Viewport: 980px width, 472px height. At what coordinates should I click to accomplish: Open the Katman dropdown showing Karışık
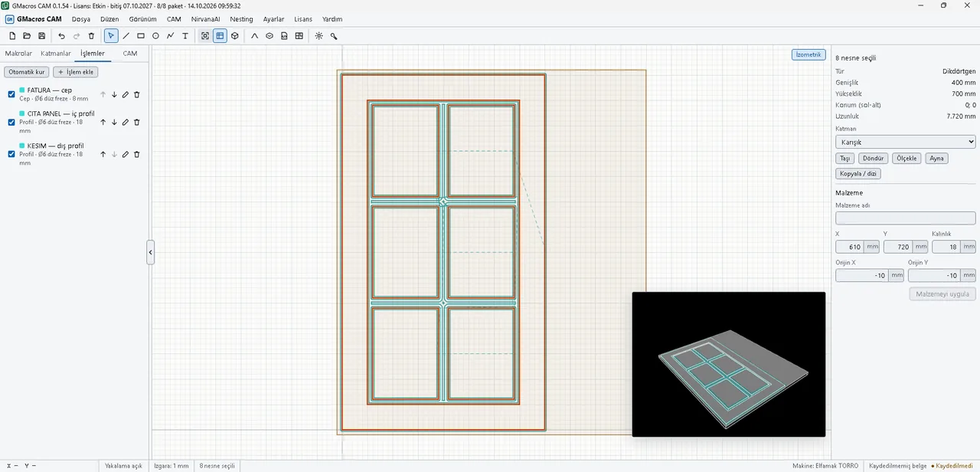tap(906, 142)
